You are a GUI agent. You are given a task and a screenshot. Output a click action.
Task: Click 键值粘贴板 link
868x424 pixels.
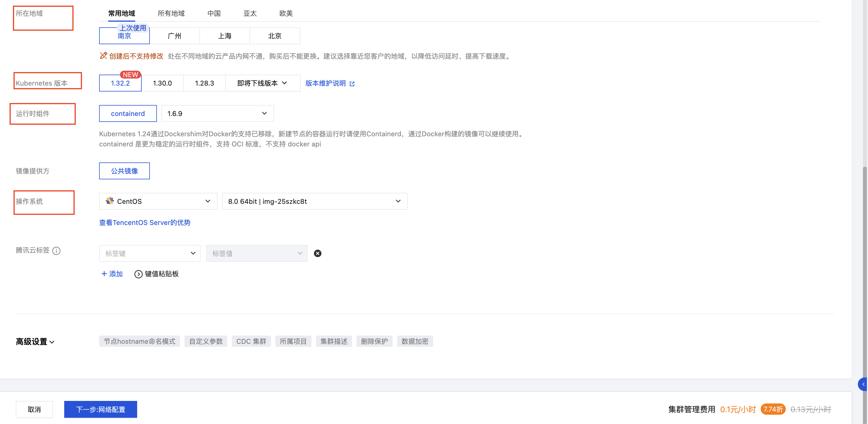(162, 274)
